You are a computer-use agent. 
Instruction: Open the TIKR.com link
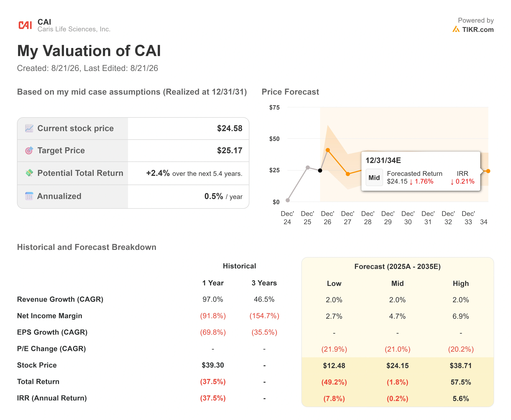(478, 30)
